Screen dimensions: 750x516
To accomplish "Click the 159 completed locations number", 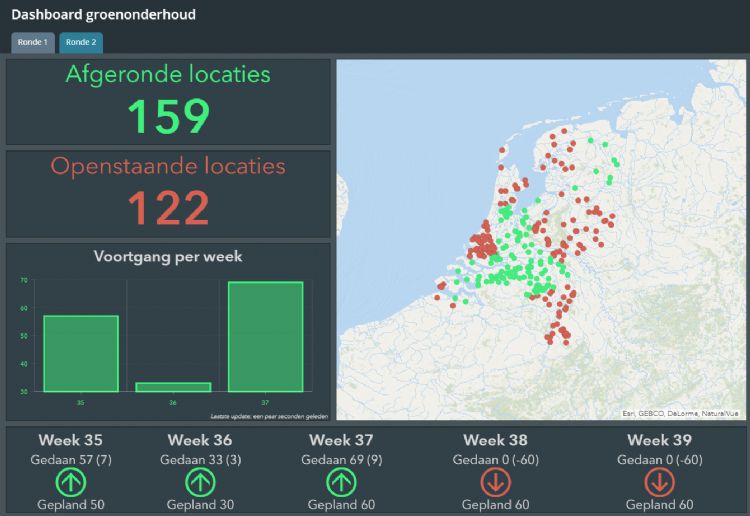I will pyautogui.click(x=168, y=116).
